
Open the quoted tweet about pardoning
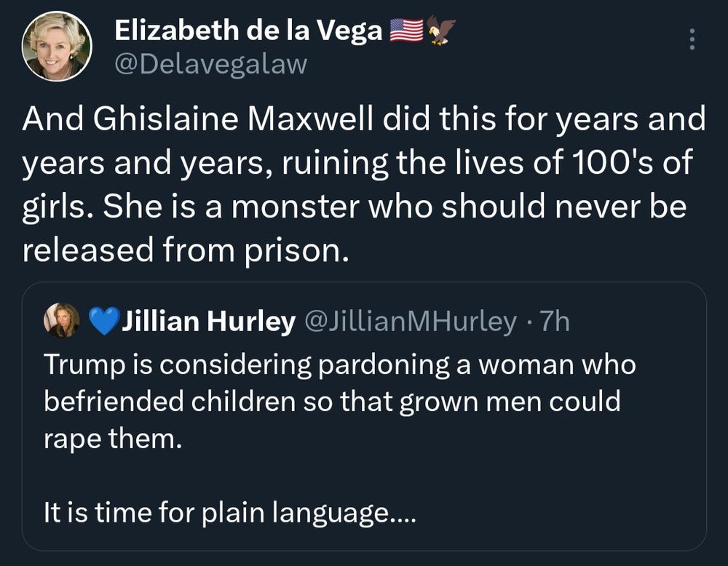pos(364,416)
